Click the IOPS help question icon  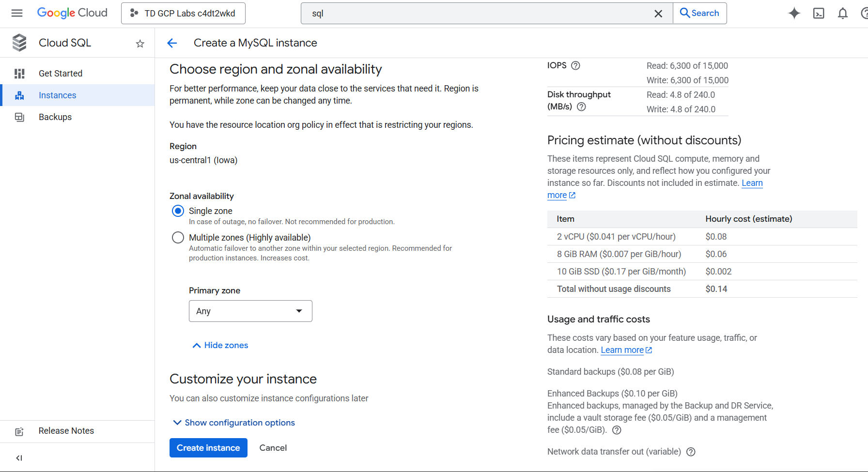(575, 66)
